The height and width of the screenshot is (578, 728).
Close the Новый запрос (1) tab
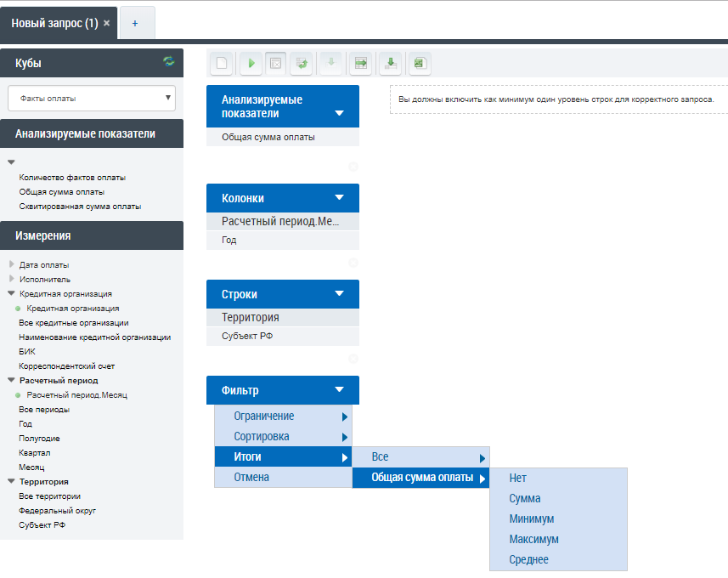coord(106,23)
